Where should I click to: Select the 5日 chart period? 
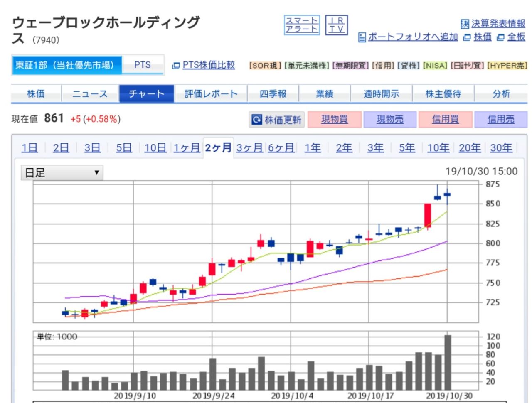point(124,148)
